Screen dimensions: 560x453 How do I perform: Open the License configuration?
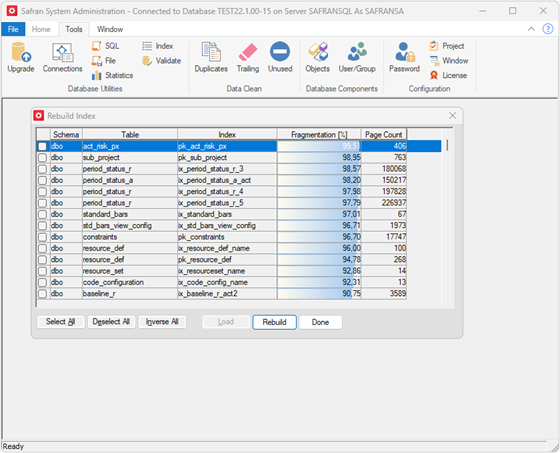[449, 75]
